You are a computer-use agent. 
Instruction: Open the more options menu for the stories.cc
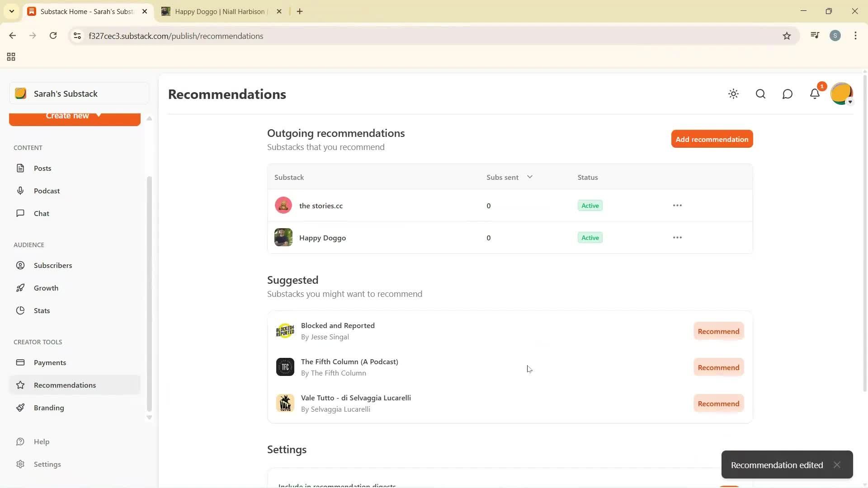677,205
